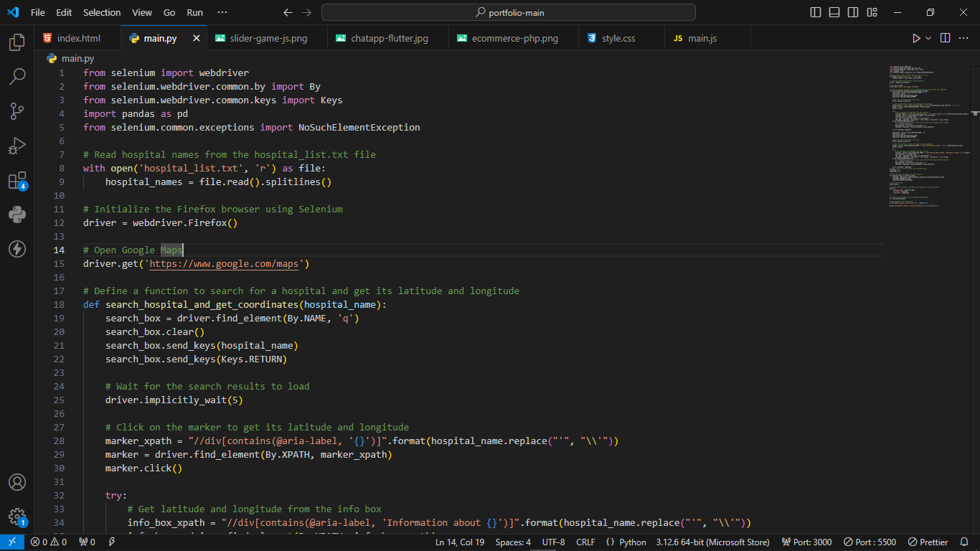Open the Manage gear icon
Image resolution: width=980 pixels, height=551 pixels.
coord(17,517)
